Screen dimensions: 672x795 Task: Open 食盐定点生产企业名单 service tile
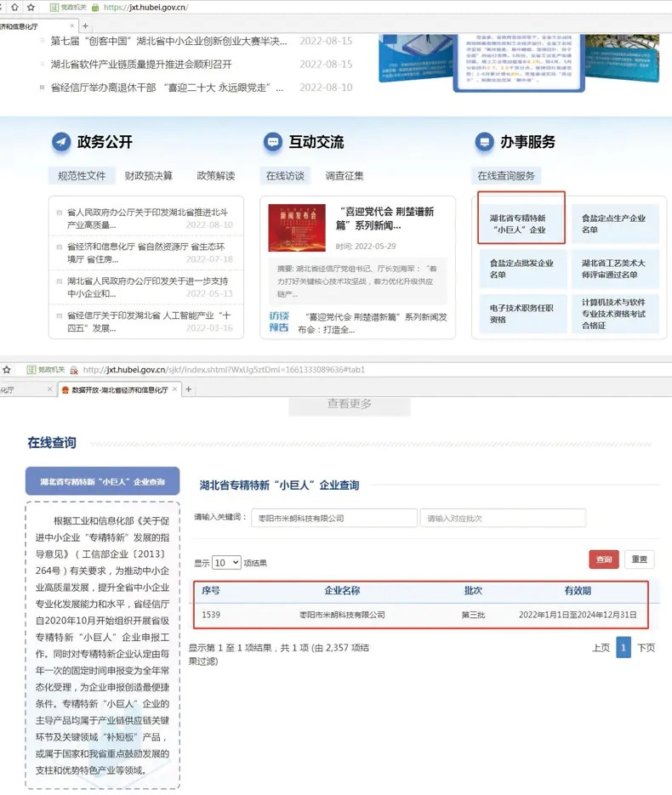(614, 224)
